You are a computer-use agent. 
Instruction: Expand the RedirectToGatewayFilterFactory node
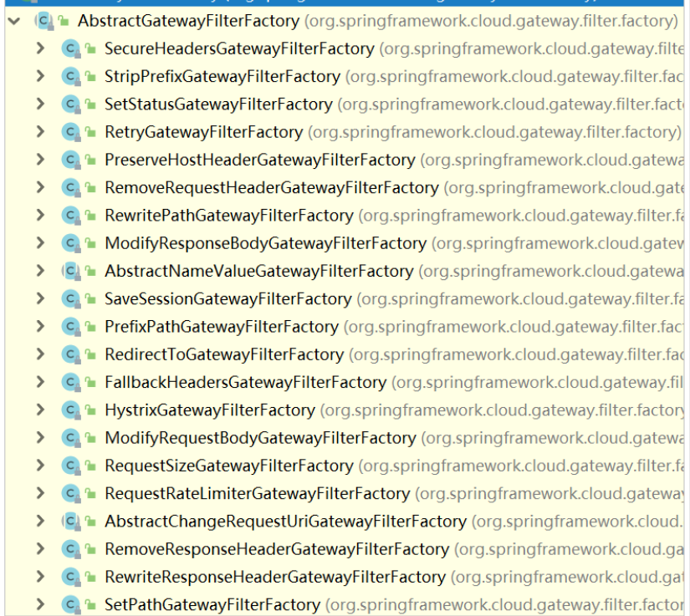tap(40, 354)
